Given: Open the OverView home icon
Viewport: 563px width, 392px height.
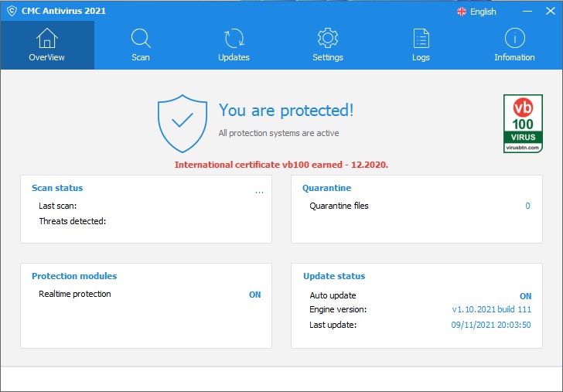Looking at the screenshot, I should point(47,38).
